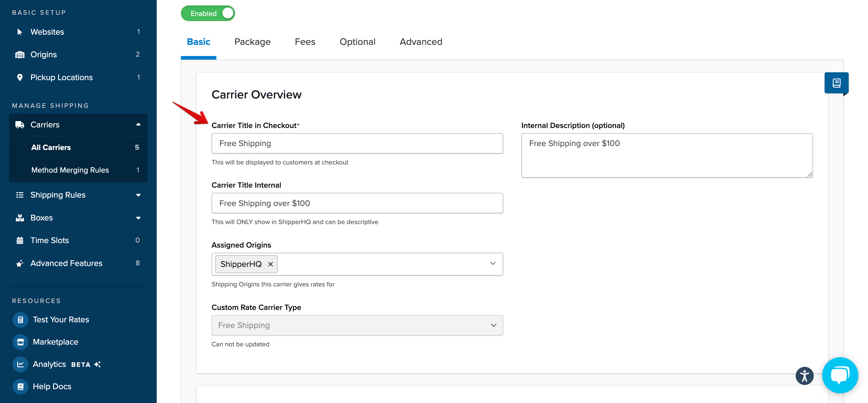The height and width of the screenshot is (403, 868).
Task: Click the Boxes icon in sidebar
Action: (20, 218)
